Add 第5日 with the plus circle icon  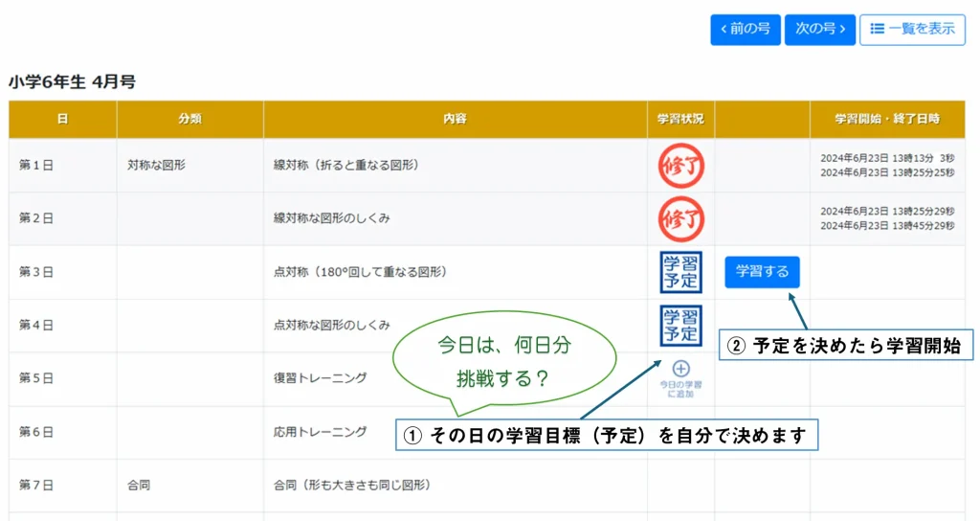[x=680, y=369]
